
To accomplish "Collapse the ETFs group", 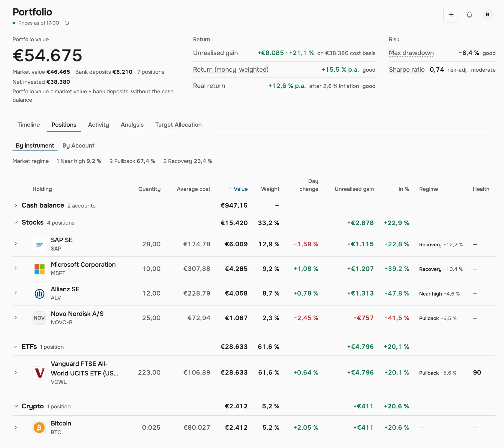I will (x=16, y=347).
